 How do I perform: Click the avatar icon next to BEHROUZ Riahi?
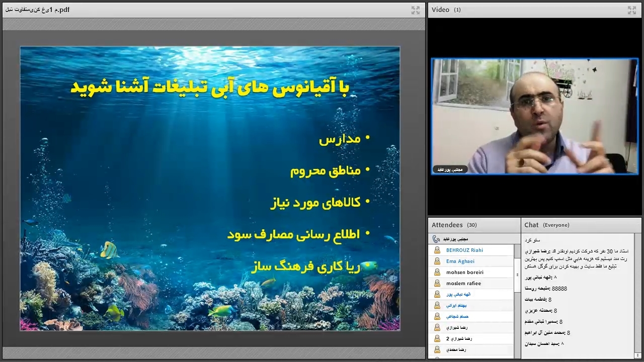437,250
